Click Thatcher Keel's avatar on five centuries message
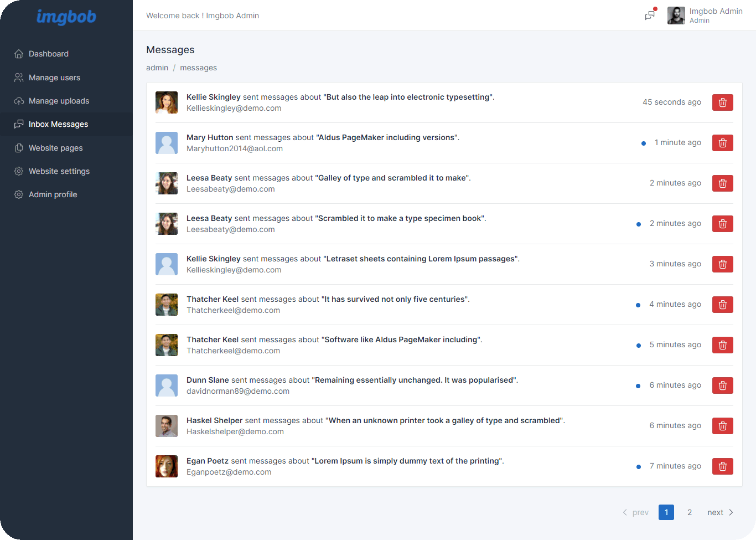The height and width of the screenshot is (540, 756). pos(167,305)
